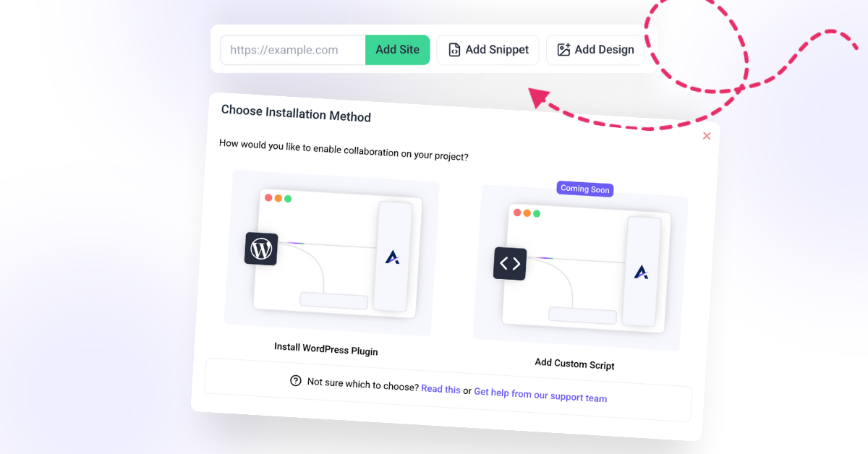Click the Atarim logo in WordPress illustration

tap(392, 257)
